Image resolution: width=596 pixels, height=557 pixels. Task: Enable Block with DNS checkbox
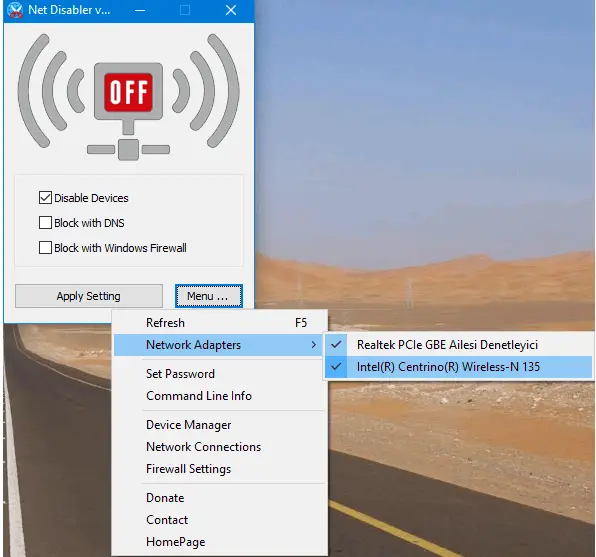45,223
